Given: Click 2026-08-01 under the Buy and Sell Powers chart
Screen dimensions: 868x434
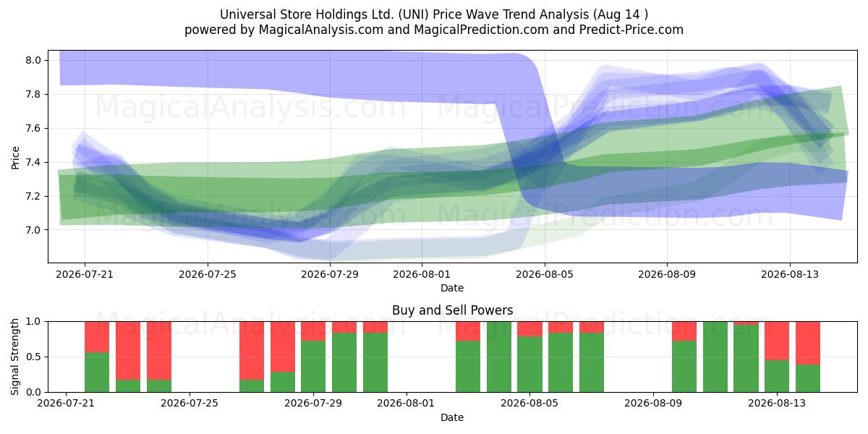Looking at the screenshot, I should click(x=406, y=404).
